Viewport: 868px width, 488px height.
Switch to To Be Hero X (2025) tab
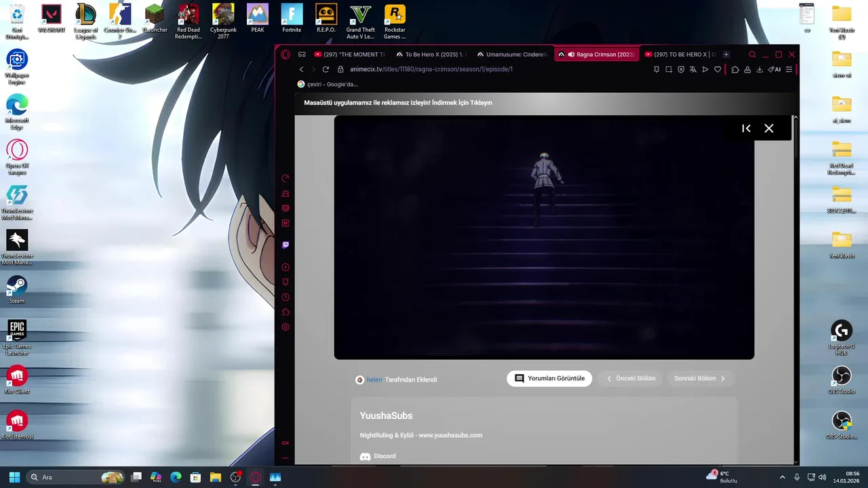point(431,54)
